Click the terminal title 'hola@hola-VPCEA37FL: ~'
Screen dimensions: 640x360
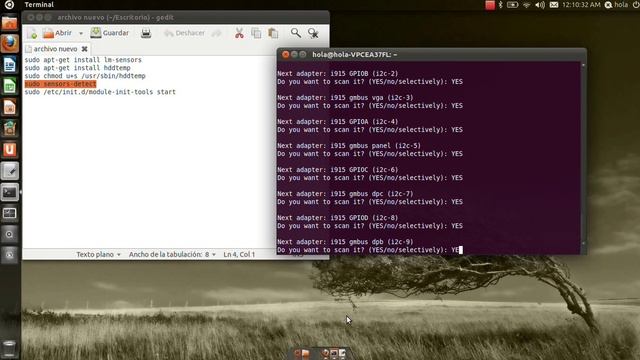pos(354,54)
